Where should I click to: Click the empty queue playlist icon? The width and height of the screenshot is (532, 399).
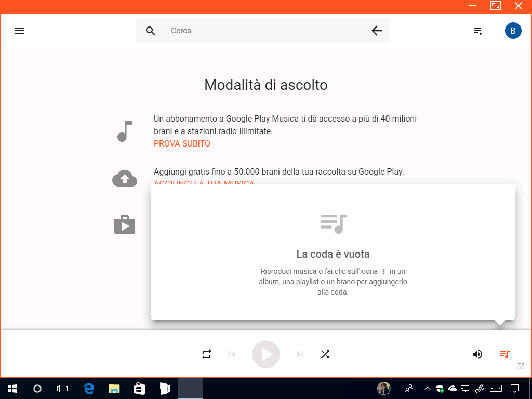(x=334, y=224)
